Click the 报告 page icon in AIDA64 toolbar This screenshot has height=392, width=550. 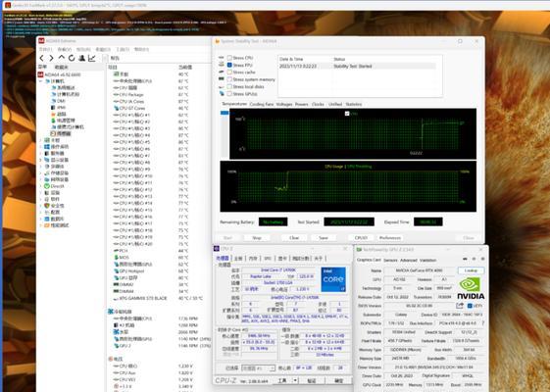[106, 58]
